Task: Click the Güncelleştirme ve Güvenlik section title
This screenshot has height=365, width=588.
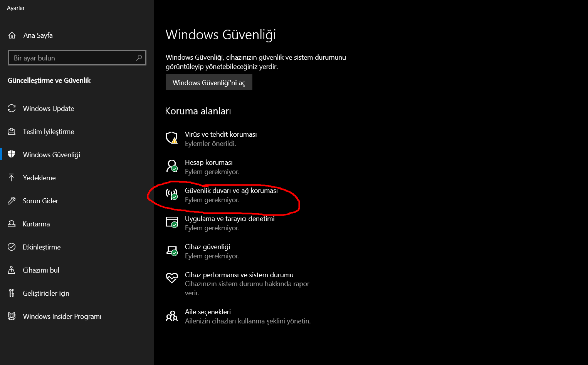Action: click(x=49, y=80)
